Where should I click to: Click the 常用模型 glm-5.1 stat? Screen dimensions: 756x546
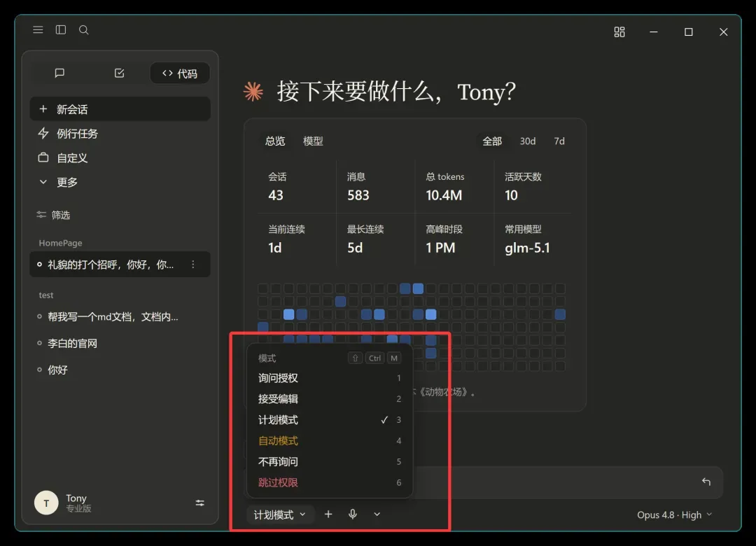tap(533, 239)
